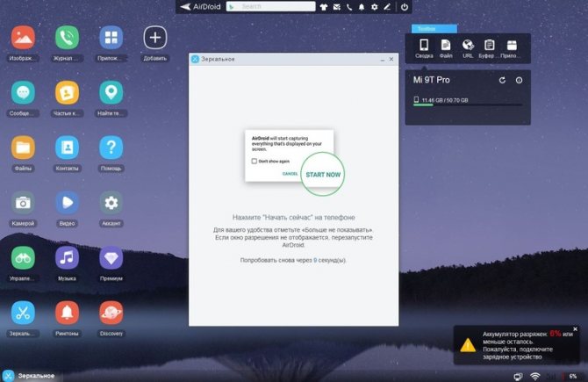This screenshot has width=588, height=382.
Task: Click the CANCEL button in the dialog
Action: click(x=290, y=174)
